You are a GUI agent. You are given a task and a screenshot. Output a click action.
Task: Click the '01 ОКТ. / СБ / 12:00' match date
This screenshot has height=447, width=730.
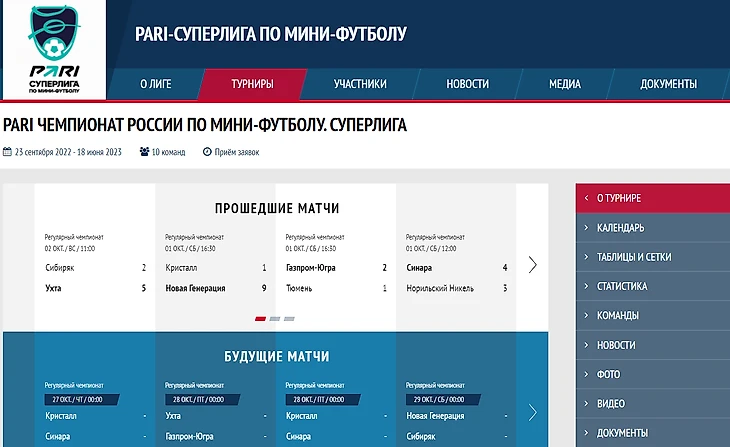click(x=431, y=249)
